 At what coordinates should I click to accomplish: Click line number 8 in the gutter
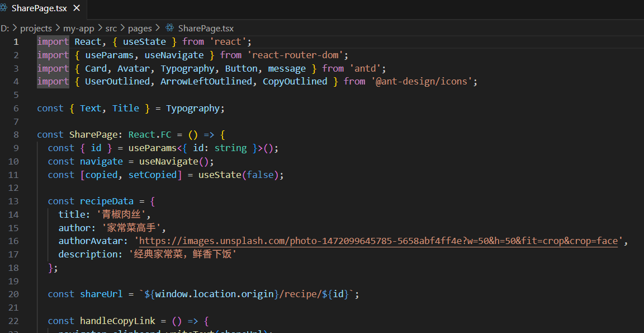coord(16,135)
